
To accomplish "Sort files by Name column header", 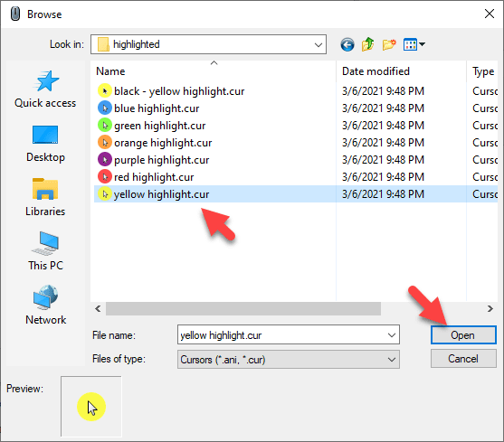I will point(214,71).
